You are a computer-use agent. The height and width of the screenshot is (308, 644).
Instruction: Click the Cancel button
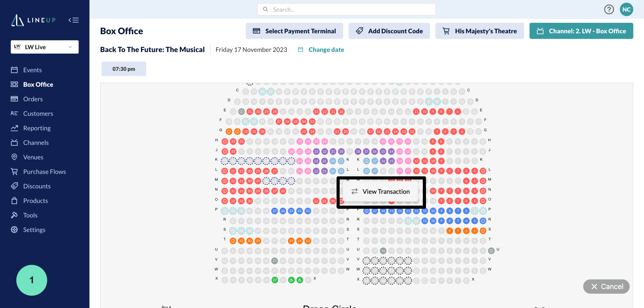(x=606, y=286)
